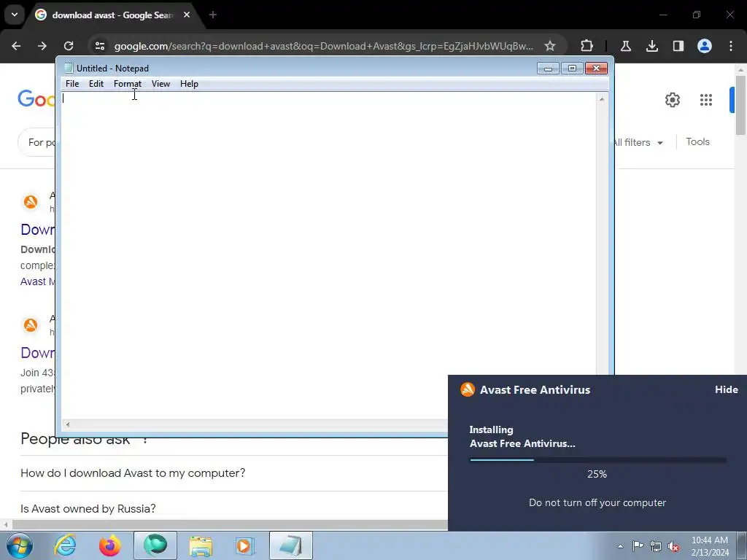Go forward in Chrome
The width and height of the screenshot is (747, 560).
42,46
